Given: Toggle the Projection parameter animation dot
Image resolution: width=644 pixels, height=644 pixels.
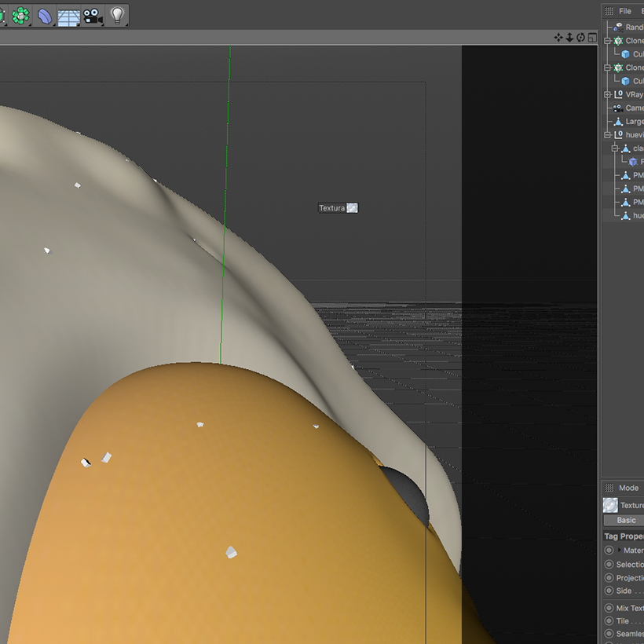Looking at the screenshot, I should point(609,577).
